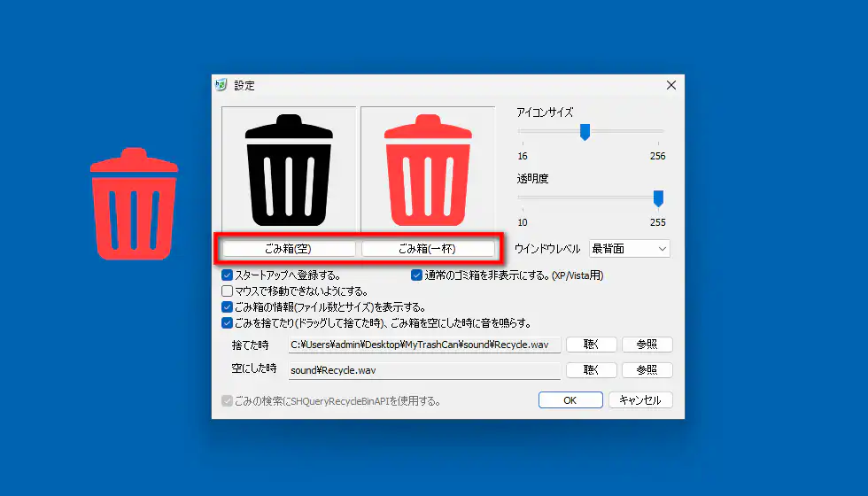Click the 透明度 label text
This screenshot has width=868, height=496.
(x=532, y=179)
